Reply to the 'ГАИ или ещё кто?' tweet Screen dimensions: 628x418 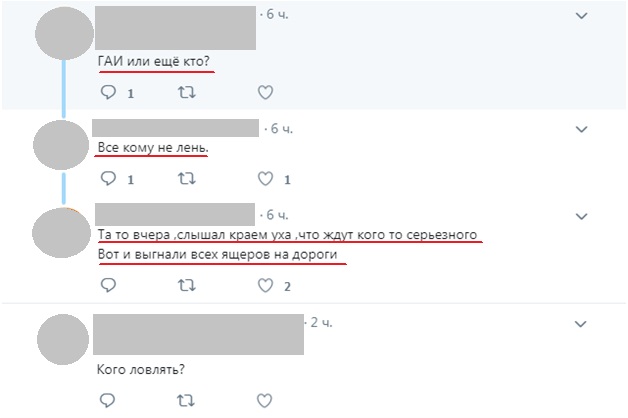click(108, 92)
